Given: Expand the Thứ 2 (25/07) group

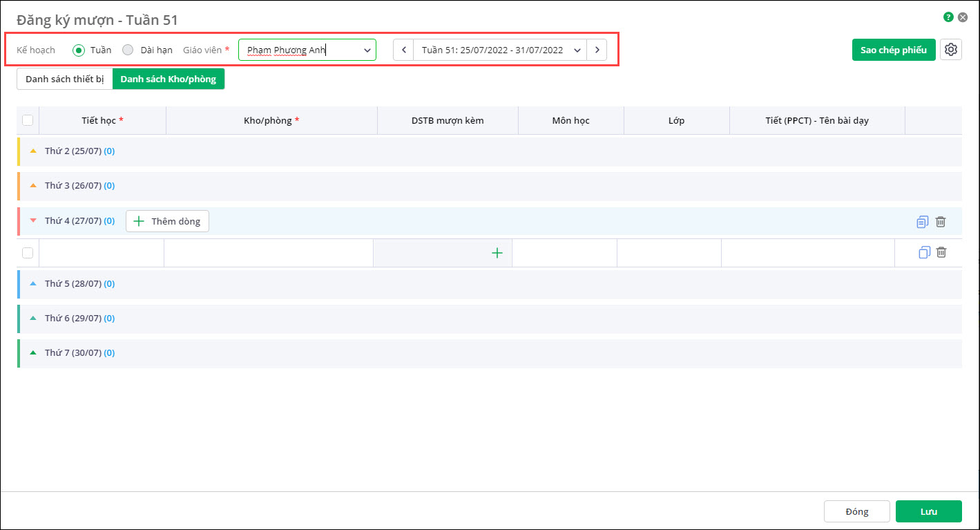Looking at the screenshot, I should (x=33, y=151).
